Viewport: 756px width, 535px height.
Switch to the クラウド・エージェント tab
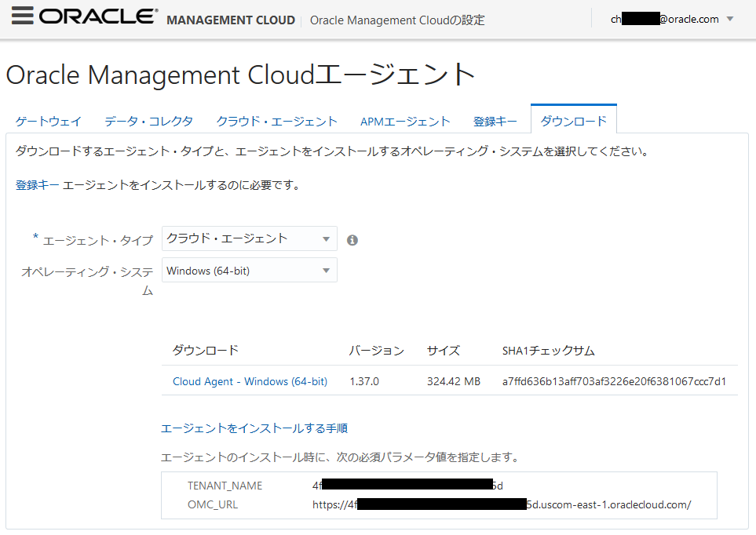(x=276, y=121)
